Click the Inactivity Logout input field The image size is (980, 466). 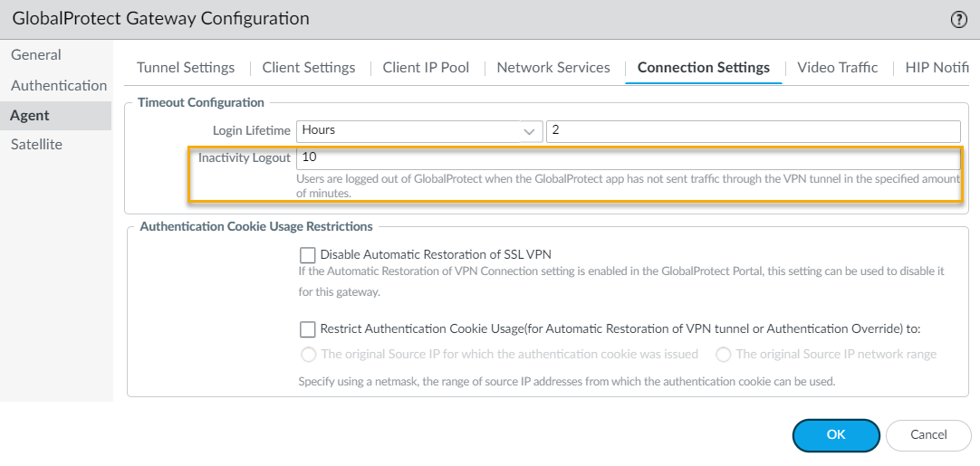click(x=627, y=158)
